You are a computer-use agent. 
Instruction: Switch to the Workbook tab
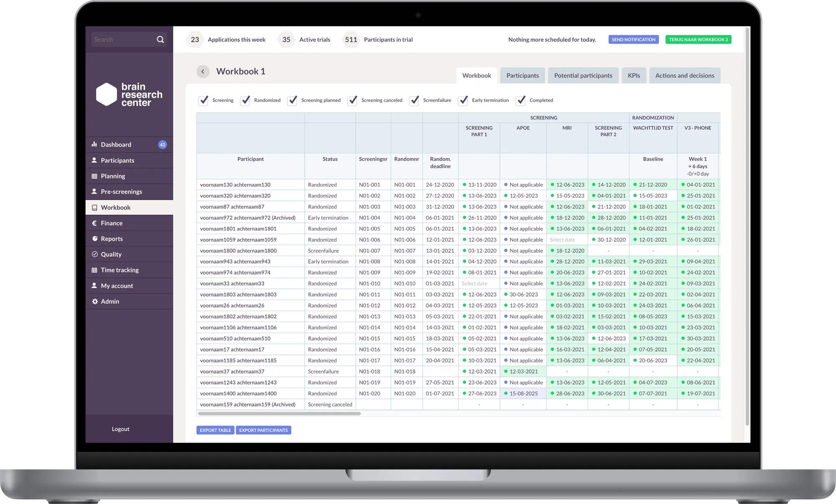pyautogui.click(x=477, y=76)
